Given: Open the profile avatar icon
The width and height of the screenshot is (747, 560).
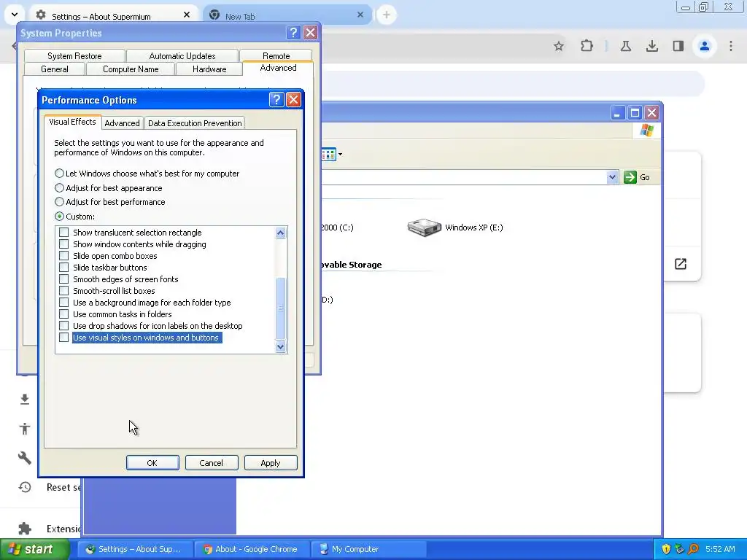Looking at the screenshot, I should (704, 46).
